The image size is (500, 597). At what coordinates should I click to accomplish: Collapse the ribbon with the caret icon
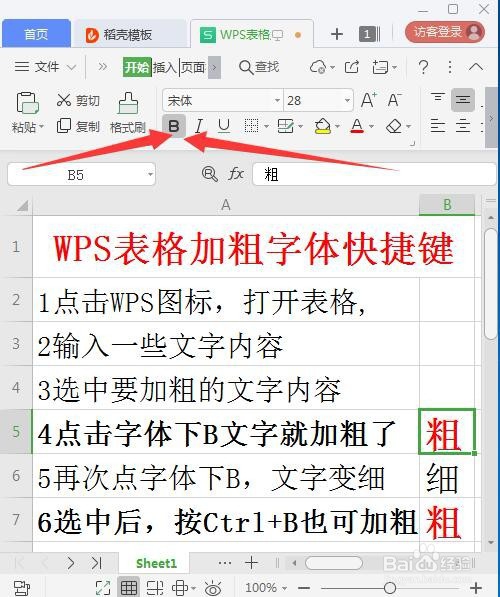(x=476, y=67)
